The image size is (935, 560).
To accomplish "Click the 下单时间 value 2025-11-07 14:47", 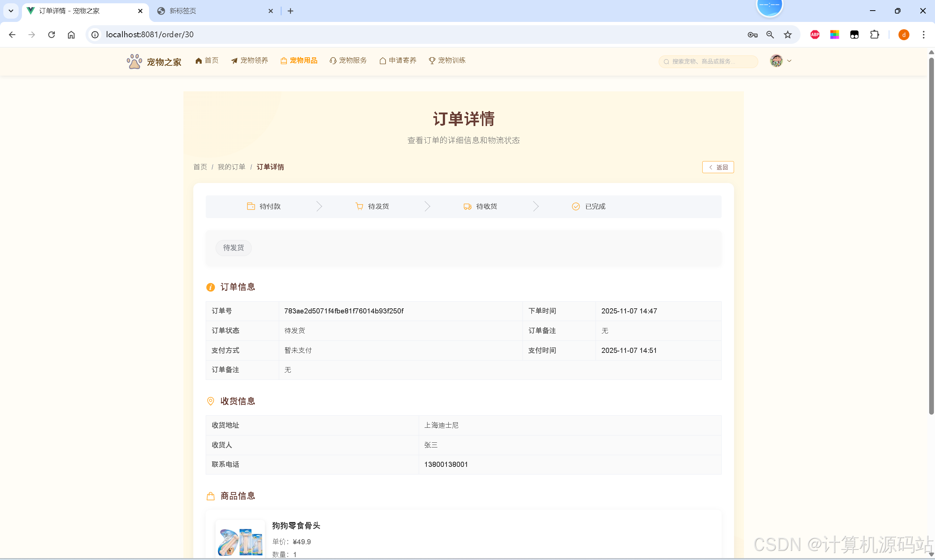I will (629, 311).
